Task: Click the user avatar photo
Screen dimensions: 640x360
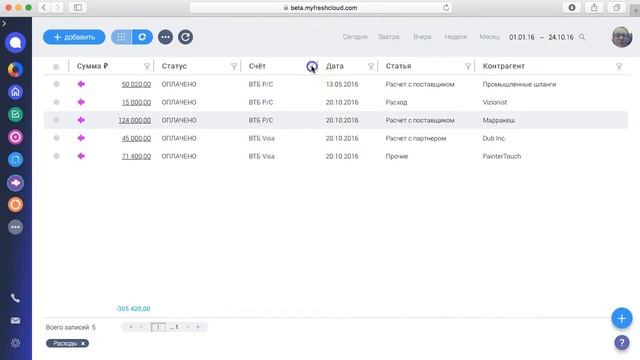Action: (622, 37)
